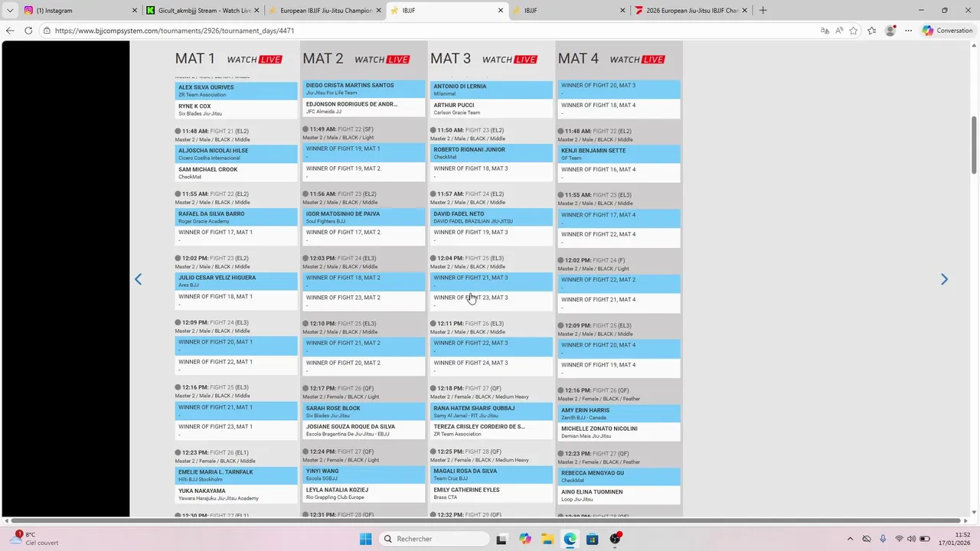Viewport: 980px width, 551px height.
Task: Open the Windows Start menu
Action: pos(366,539)
